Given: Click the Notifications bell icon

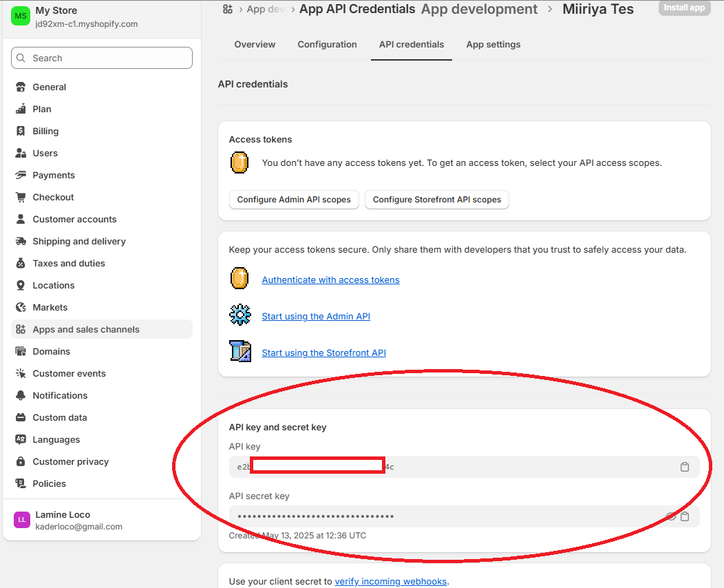Looking at the screenshot, I should click(x=21, y=395).
